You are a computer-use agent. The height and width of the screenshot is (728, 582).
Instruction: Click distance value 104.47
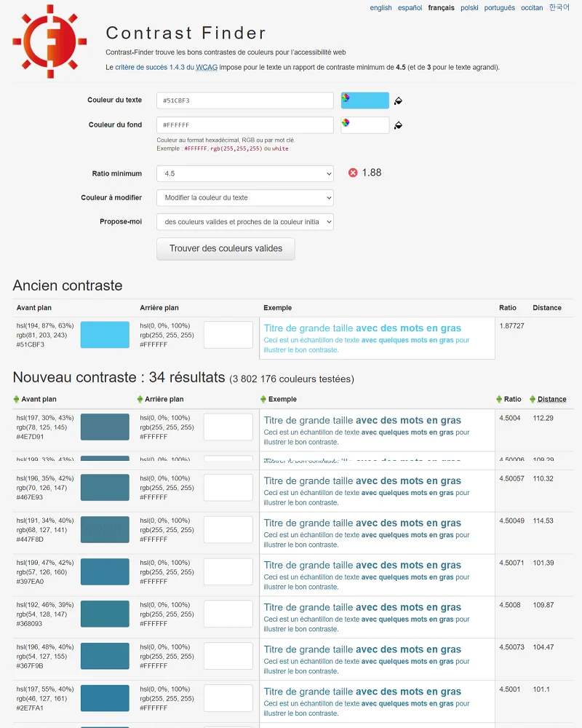pyautogui.click(x=543, y=647)
